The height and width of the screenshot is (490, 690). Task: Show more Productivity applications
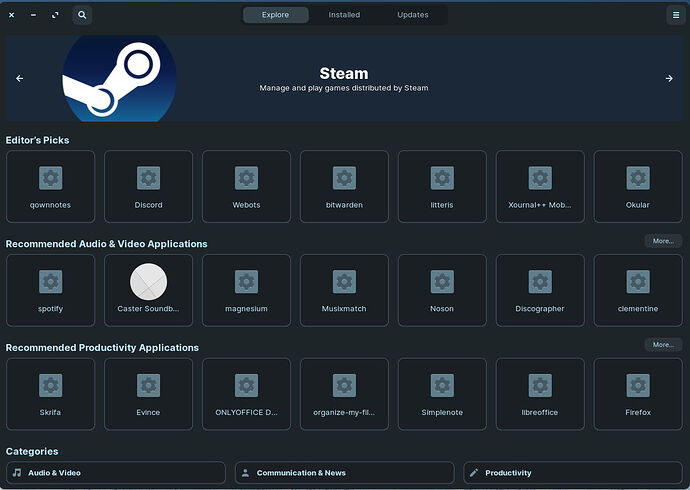pos(663,345)
